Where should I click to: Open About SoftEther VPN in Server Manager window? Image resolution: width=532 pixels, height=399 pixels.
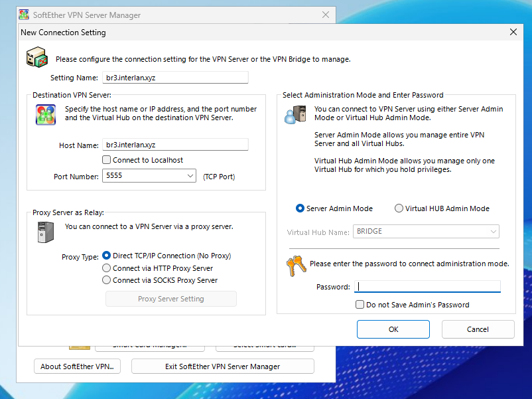coord(77,366)
